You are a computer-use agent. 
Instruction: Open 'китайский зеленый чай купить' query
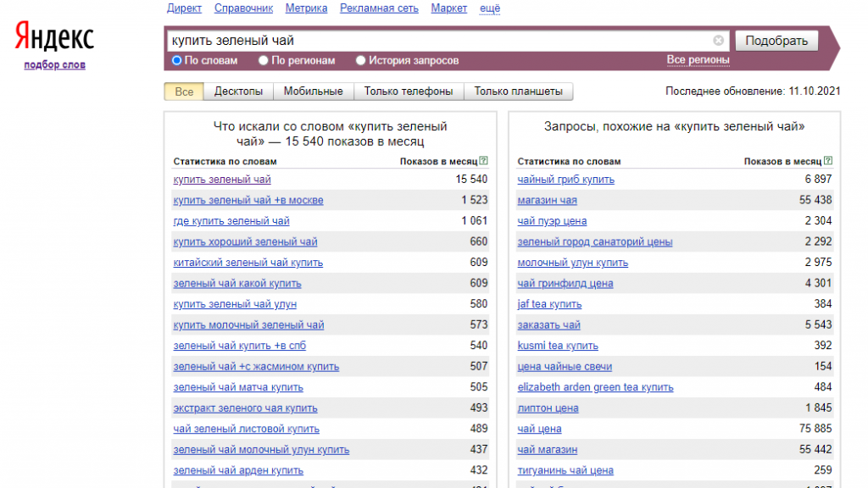tap(248, 263)
